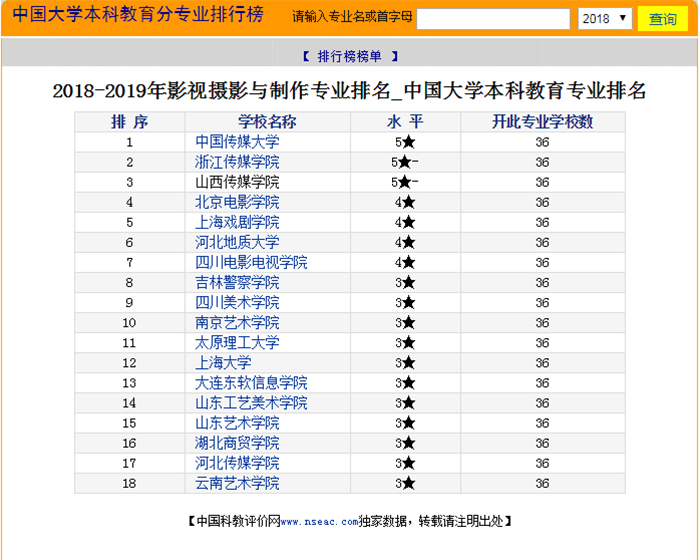Open 云南艺术学院 school link
This screenshot has width=700, height=560.
tap(237, 483)
